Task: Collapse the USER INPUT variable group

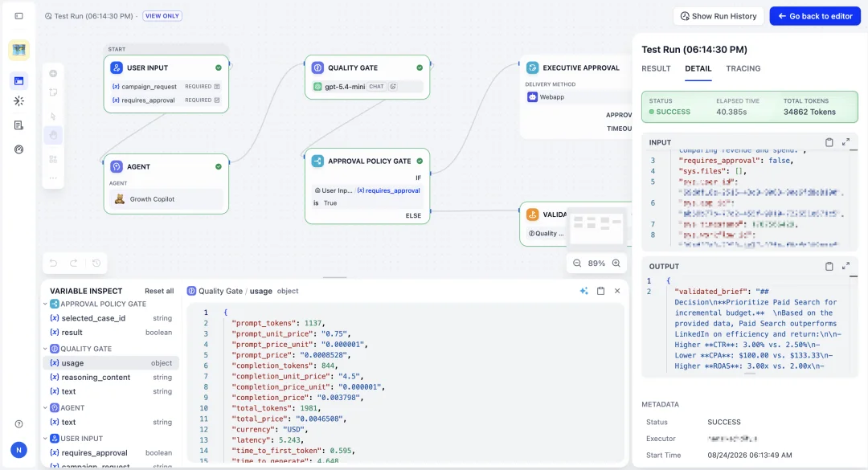Action: tap(45, 439)
